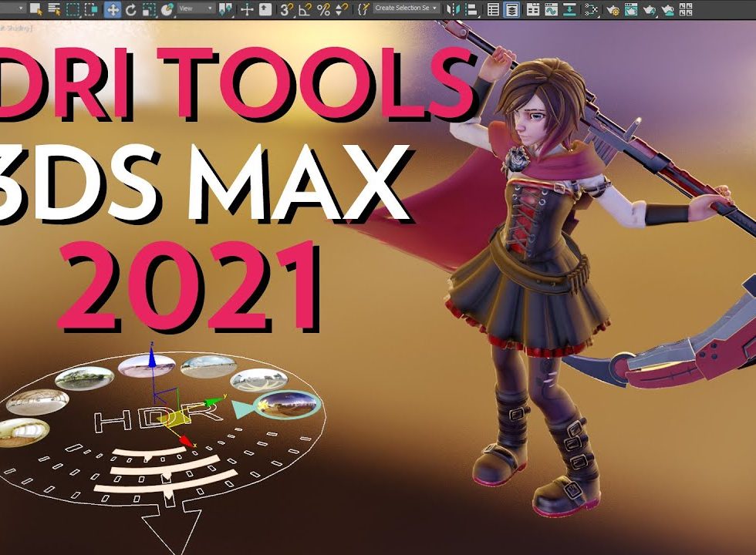Open the Rendered Frame Window
This screenshot has height=555, width=756.
631,9
